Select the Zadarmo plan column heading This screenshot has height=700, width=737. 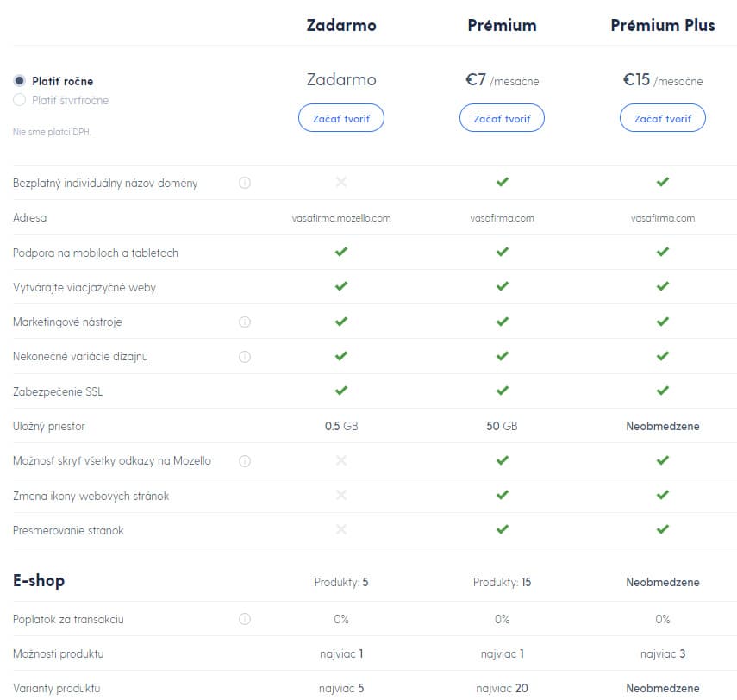coord(341,25)
